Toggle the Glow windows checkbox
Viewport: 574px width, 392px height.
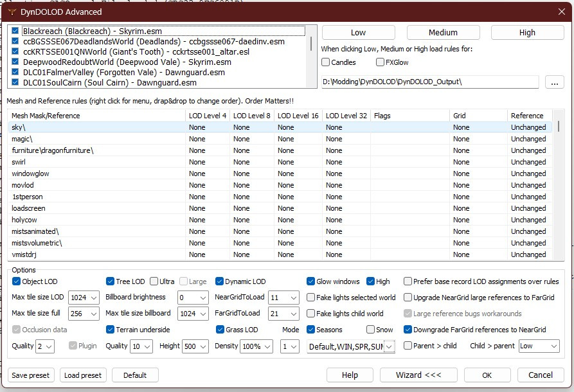310,281
